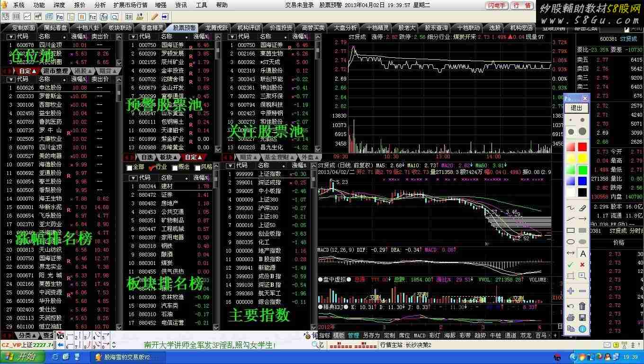Click the trash bin to clear drawings
The image size is (644, 364).
[582, 306]
